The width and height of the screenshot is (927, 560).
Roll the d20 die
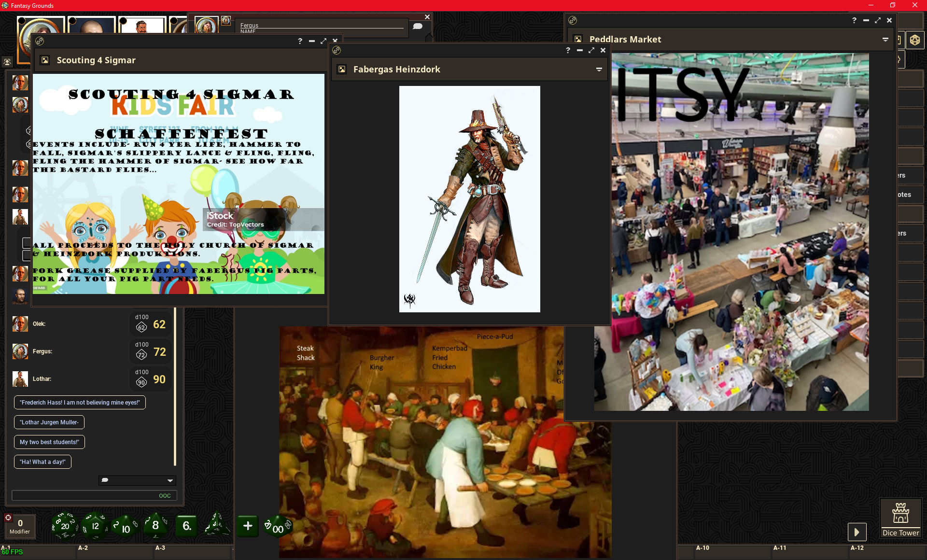coord(65,526)
